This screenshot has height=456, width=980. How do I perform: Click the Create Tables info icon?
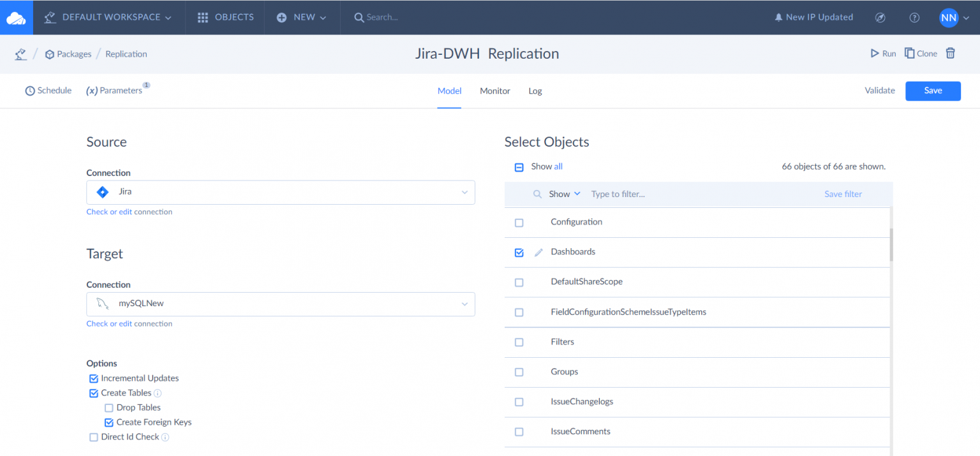[158, 393]
